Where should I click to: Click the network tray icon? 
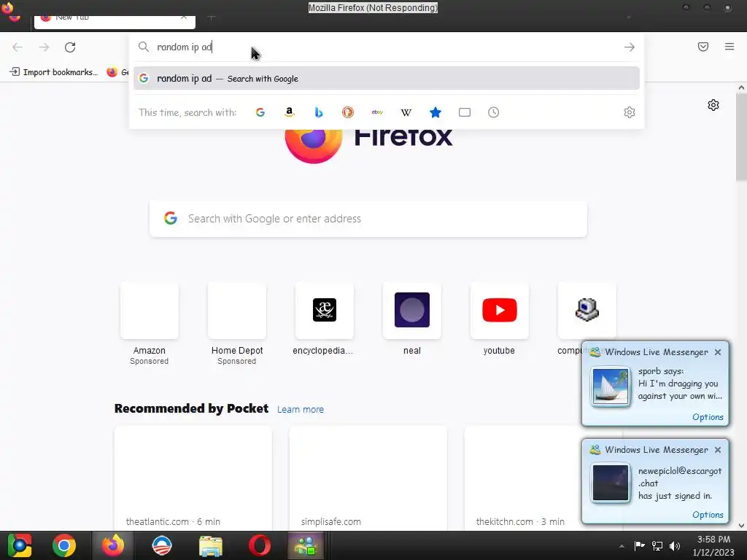tap(657, 546)
